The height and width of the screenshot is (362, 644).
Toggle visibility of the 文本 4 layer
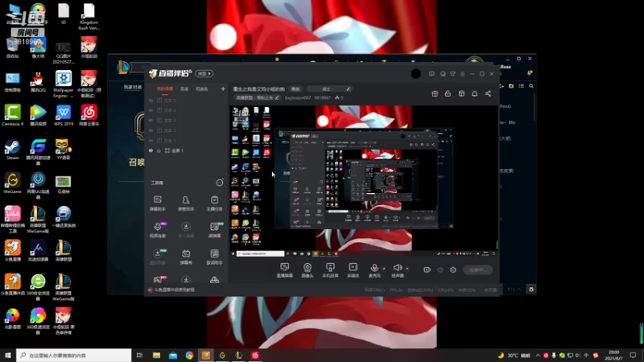(151, 110)
